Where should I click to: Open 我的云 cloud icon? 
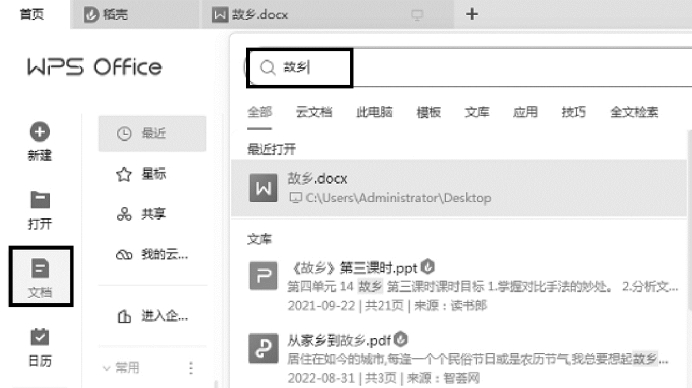coord(124,255)
